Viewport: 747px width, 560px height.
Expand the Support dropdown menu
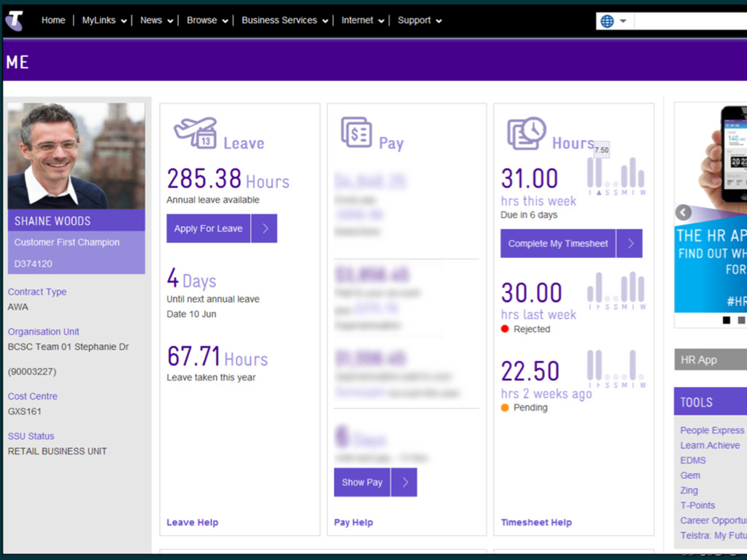(419, 20)
